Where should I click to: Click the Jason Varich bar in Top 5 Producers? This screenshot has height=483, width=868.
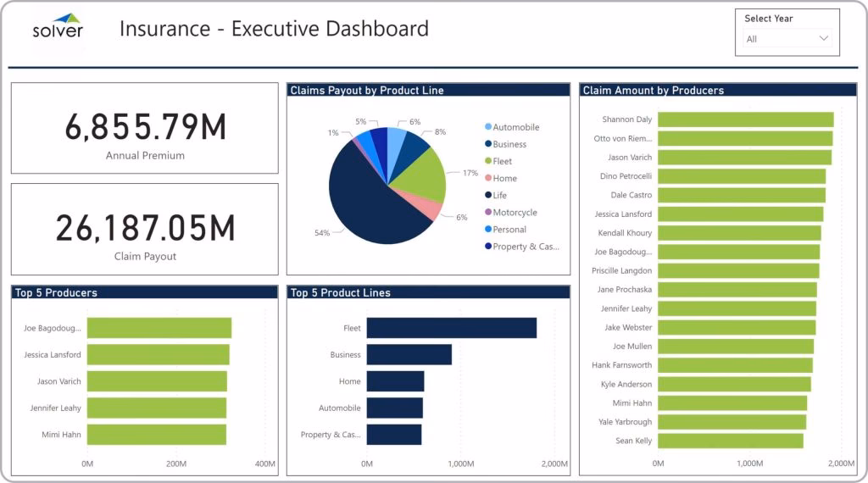coord(157,381)
